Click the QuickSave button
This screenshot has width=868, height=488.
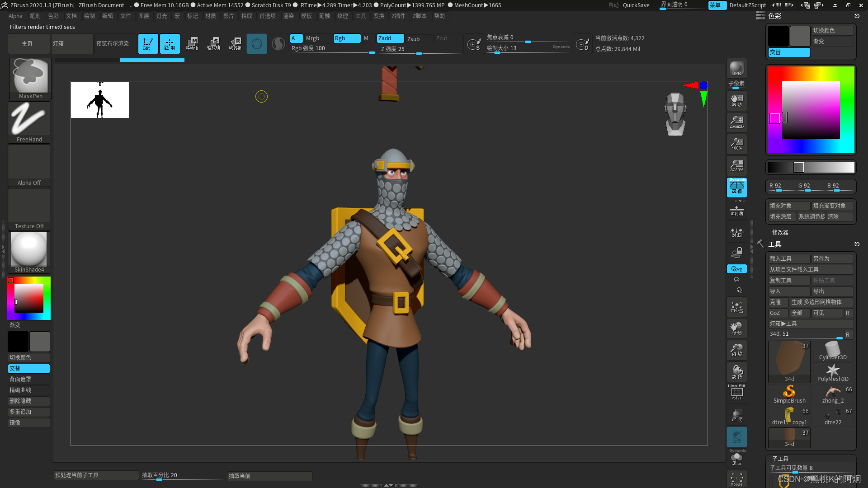pos(636,5)
